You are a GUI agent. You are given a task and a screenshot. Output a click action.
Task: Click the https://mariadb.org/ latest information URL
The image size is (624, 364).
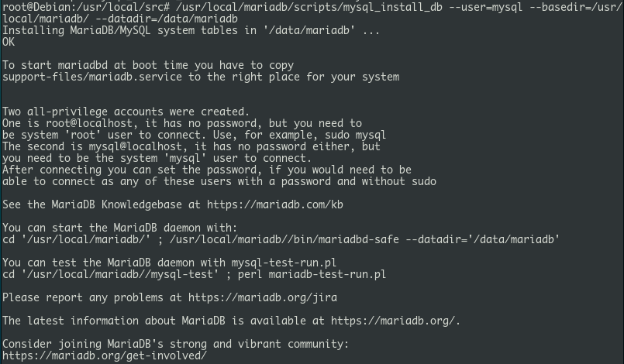395,321
